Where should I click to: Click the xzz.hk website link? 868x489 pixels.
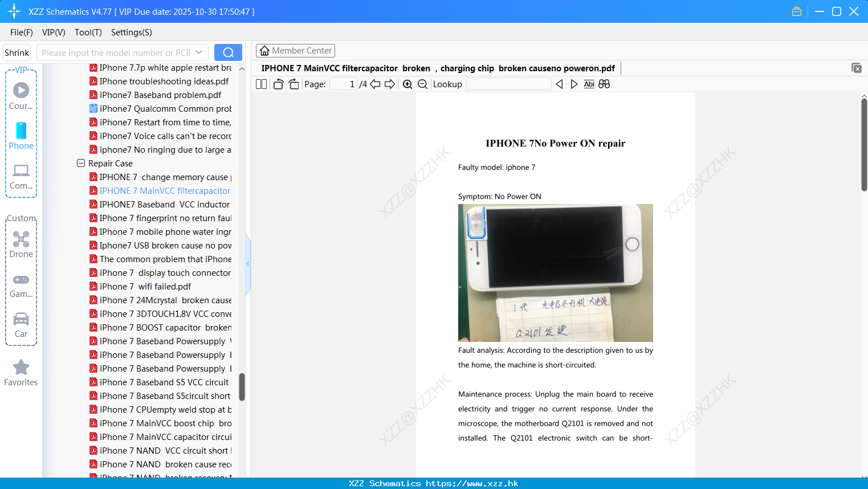point(472,483)
